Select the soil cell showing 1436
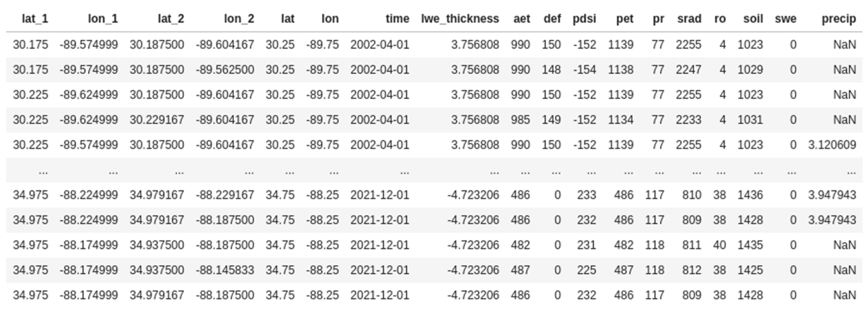Image resolution: width=868 pixels, height=313 pixels. click(750, 195)
